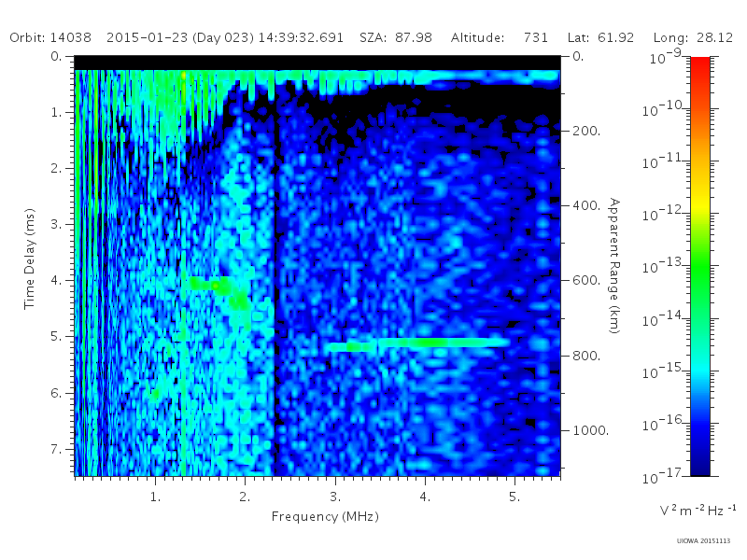Click the '1.' tick label on frequency axis
The width and height of the screenshot is (747, 560).
155,497
